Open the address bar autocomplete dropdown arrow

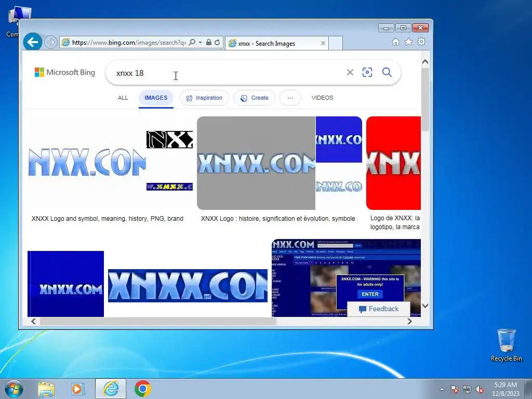(200, 43)
